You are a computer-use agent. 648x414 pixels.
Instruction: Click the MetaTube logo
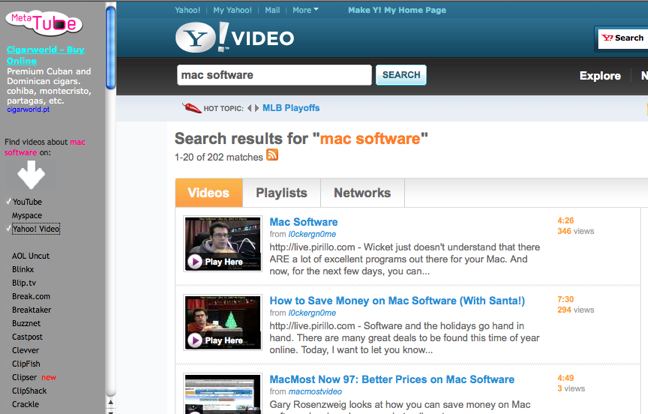44,21
